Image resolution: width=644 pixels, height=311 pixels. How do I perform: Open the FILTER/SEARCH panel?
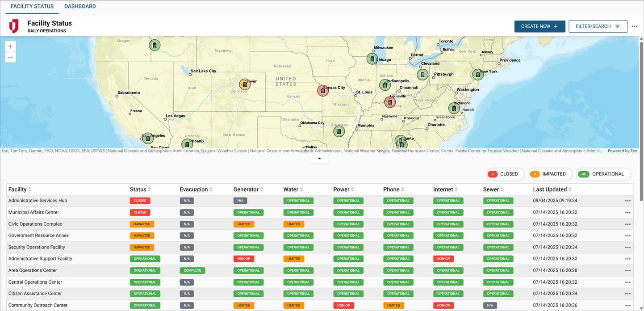point(598,26)
